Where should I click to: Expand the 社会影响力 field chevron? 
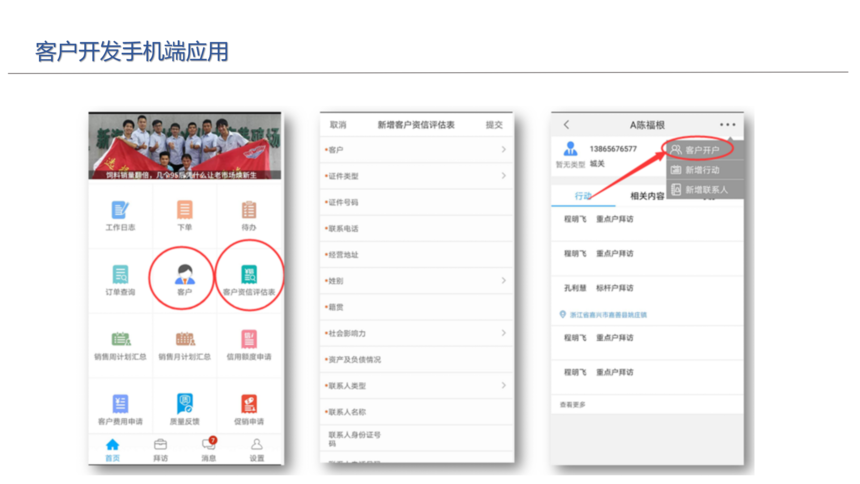(503, 333)
